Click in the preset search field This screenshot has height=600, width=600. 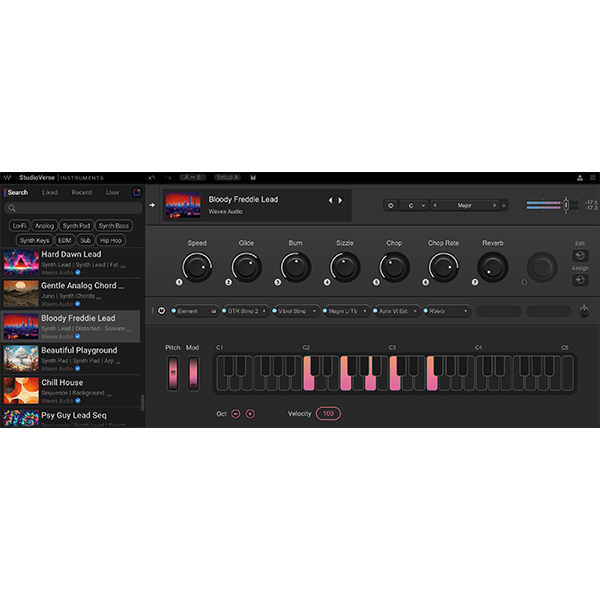[73, 208]
